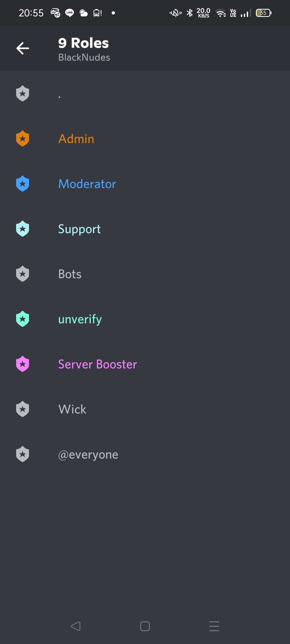This screenshot has height=644, width=290.
Task: Open the Moderator role
Action: pyautogui.click(x=145, y=184)
